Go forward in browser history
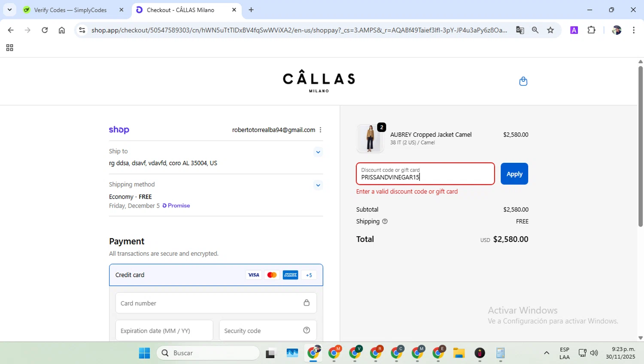 (x=27, y=30)
